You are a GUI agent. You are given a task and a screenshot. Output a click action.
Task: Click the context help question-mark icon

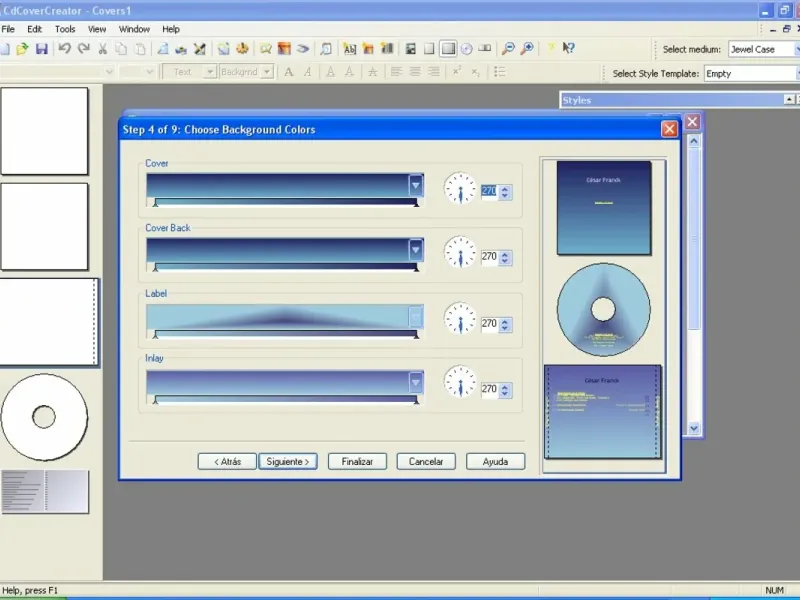point(568,48)
